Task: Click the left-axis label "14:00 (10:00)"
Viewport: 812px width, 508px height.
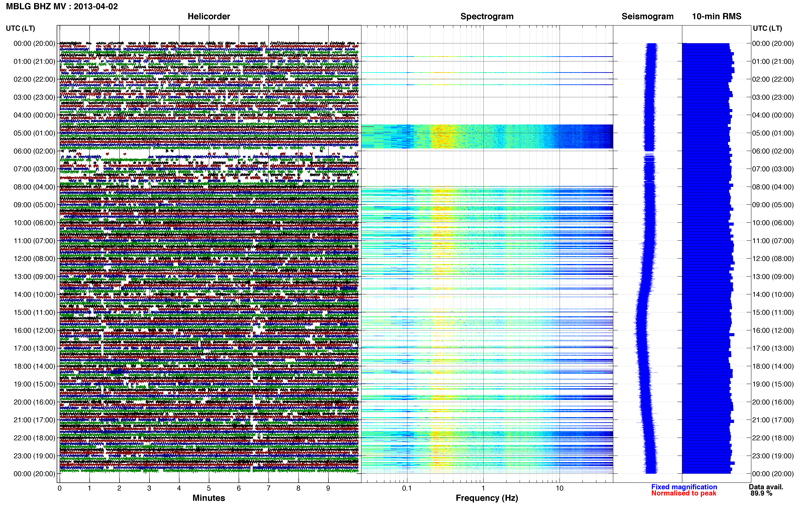Action: pyautogui.click(x=34, y=295)
